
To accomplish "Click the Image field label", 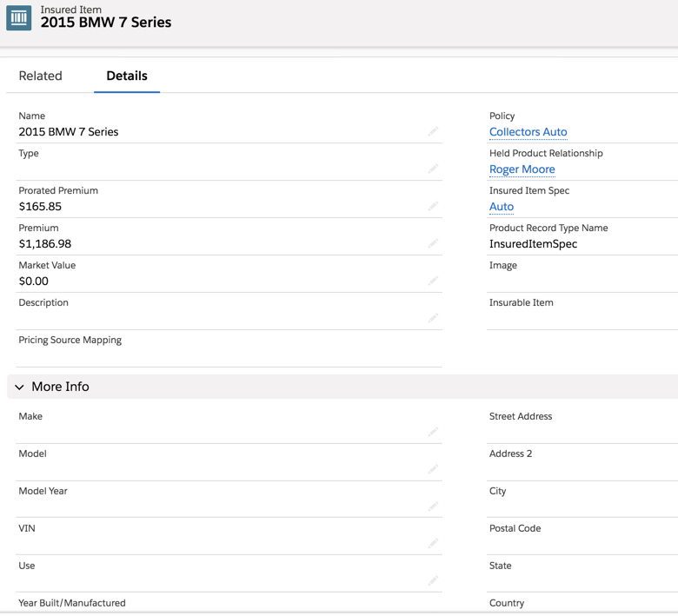I will (x=503, y=265).
